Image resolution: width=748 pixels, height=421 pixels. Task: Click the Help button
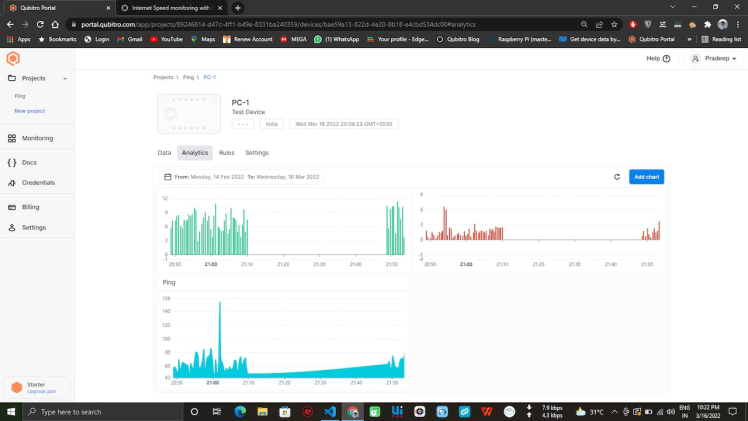tap(658, 58)
